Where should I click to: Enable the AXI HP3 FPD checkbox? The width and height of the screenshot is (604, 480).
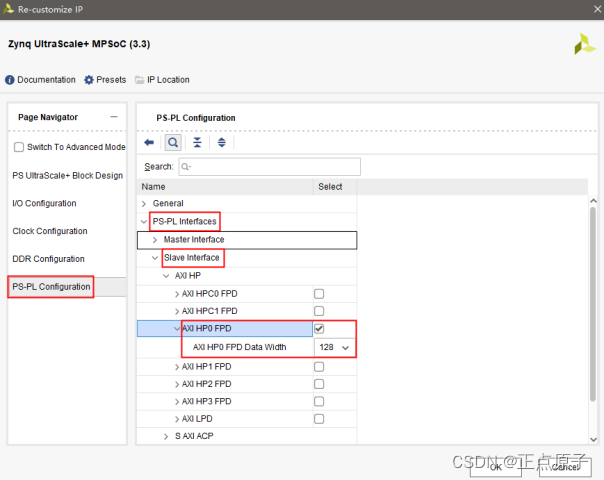tap(319, 401)
